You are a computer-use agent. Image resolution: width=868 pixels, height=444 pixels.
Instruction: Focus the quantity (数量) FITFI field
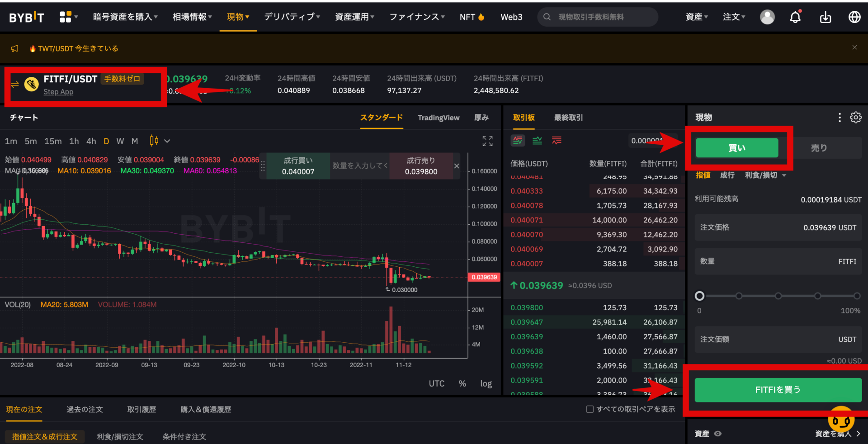778,261
